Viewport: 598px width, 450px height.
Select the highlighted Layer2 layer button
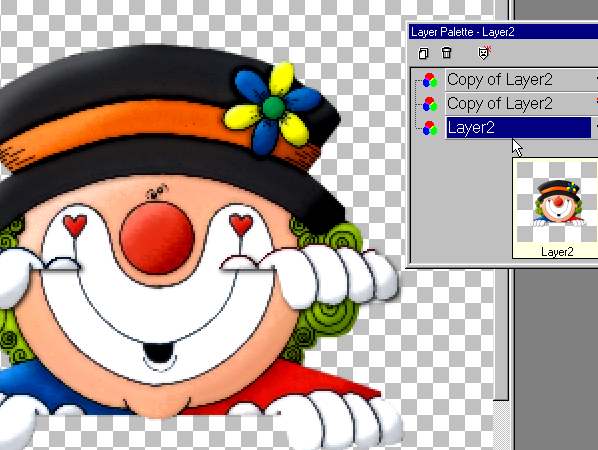click(519, 127)
